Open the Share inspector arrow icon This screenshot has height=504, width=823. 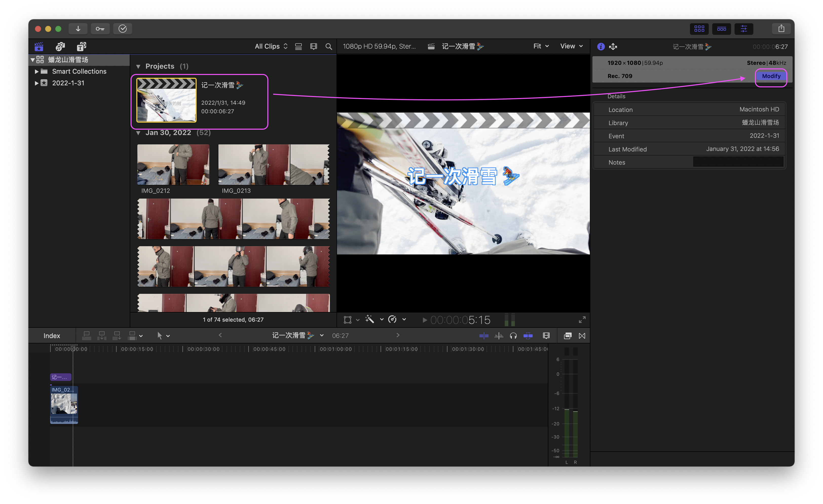coord(613,46)
